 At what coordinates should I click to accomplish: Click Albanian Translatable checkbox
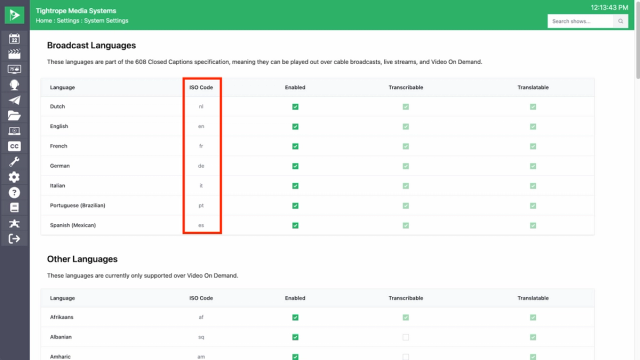(x=533, y=337)
